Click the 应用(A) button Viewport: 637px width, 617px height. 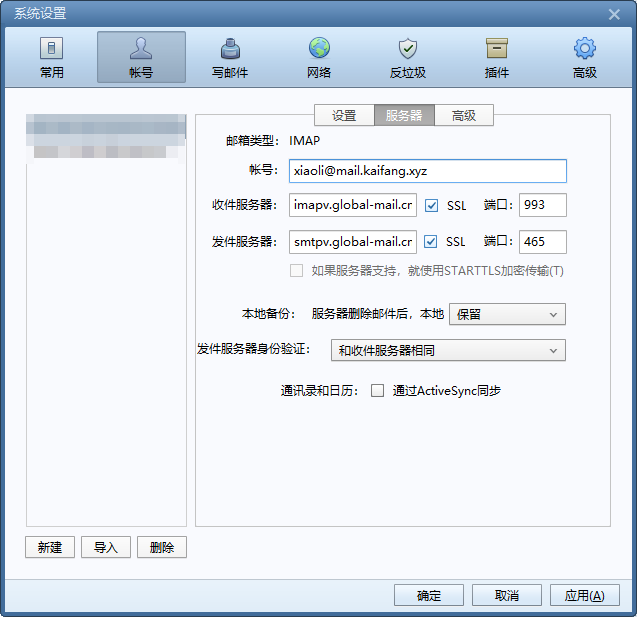585,595
